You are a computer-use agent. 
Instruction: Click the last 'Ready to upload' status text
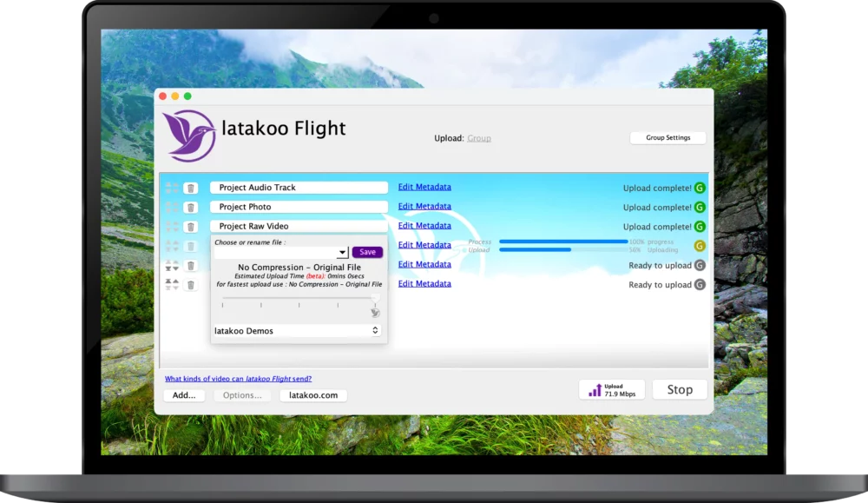(x=660, y=285)
